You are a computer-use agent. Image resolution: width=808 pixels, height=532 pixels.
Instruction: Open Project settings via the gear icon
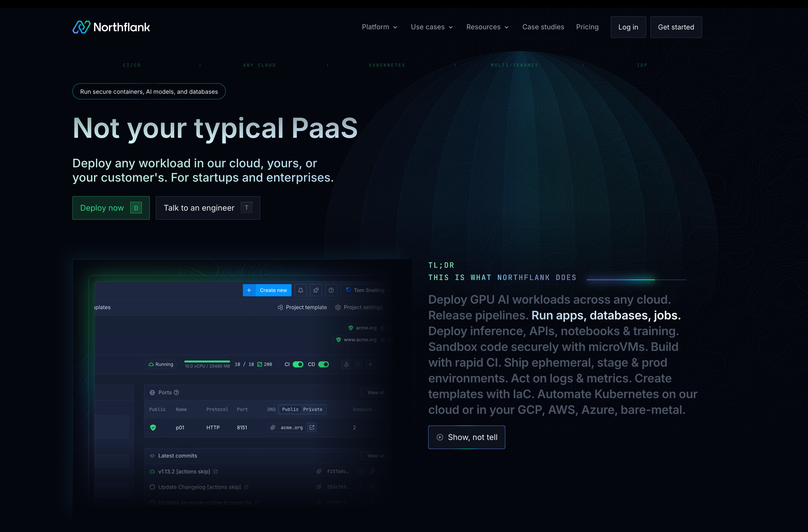point(338,307)
